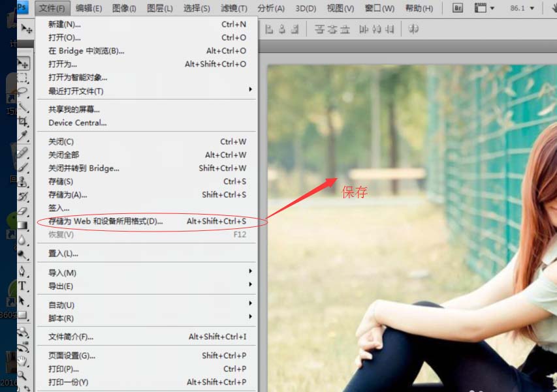This screenshot has height=392, width=557.
Task: Select the Blur tool
Action: pos(22,240)
